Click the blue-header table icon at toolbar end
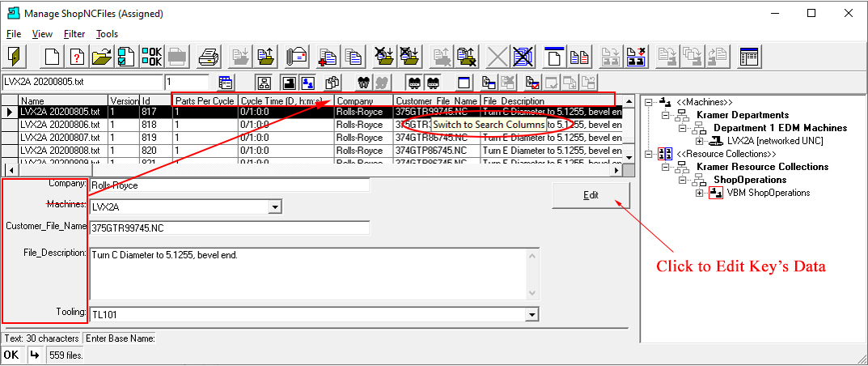The width and height of the screenshot is (868, 366). click(x=748, y=57)
